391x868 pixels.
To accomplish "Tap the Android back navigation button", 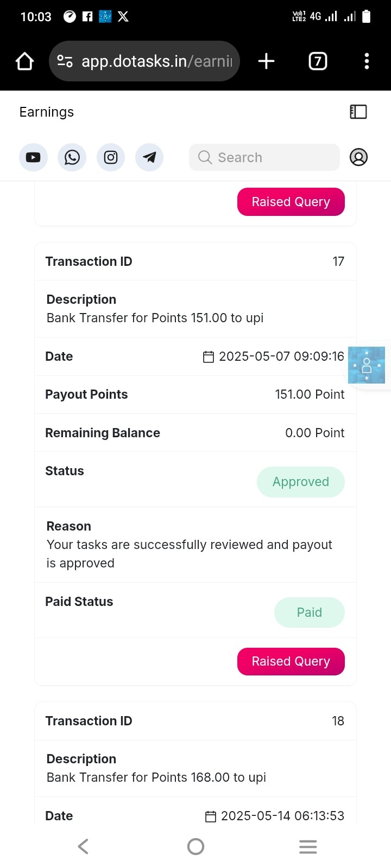I will [83, 846].
